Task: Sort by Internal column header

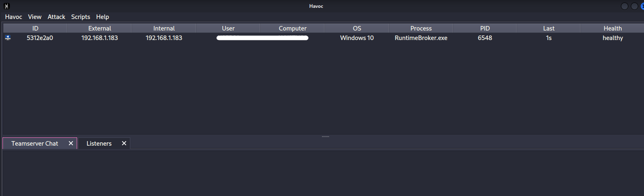Action: click(x=164, y=28)
